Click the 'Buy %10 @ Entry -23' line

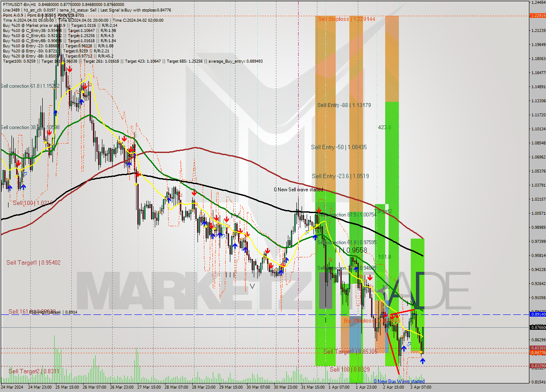58,46
